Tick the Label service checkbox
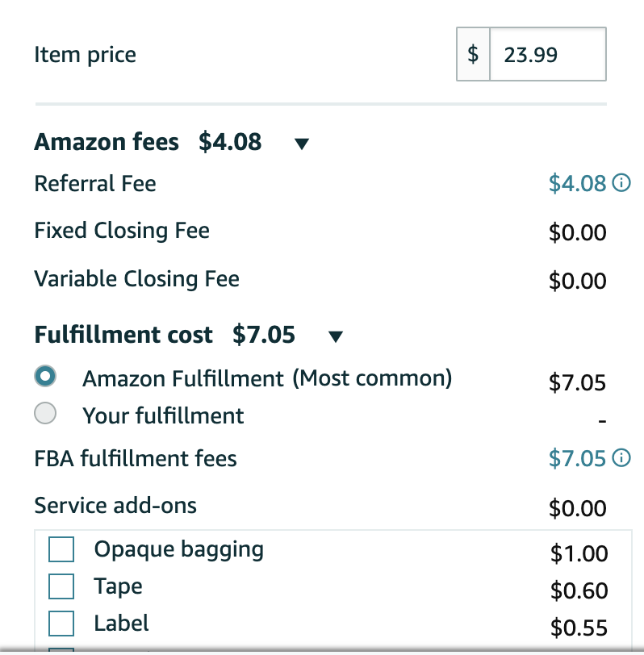Screen dimensions: 644x655 coord(61,624)
